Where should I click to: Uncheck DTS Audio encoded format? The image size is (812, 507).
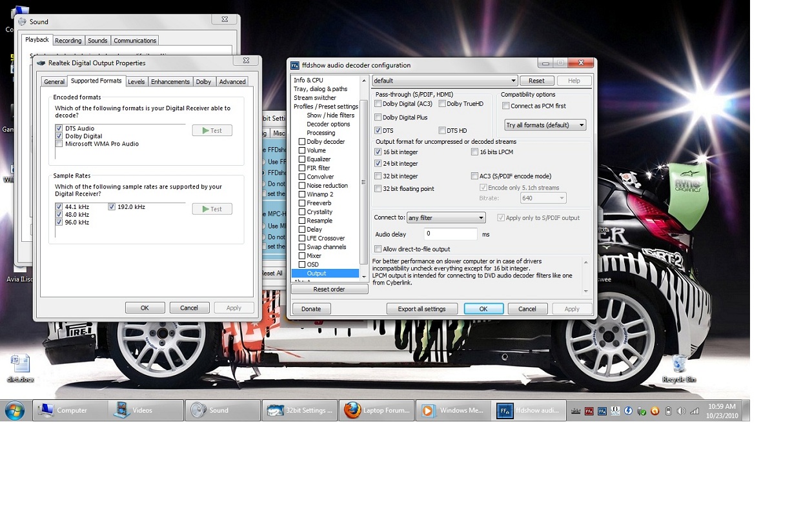click(59, 128)
